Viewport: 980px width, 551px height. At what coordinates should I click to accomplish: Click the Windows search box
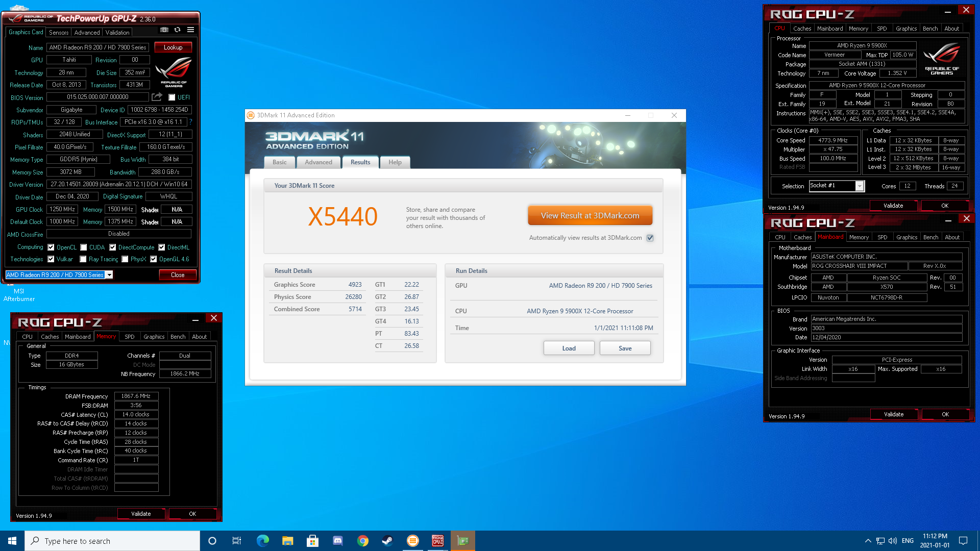(x=112, y=541)
